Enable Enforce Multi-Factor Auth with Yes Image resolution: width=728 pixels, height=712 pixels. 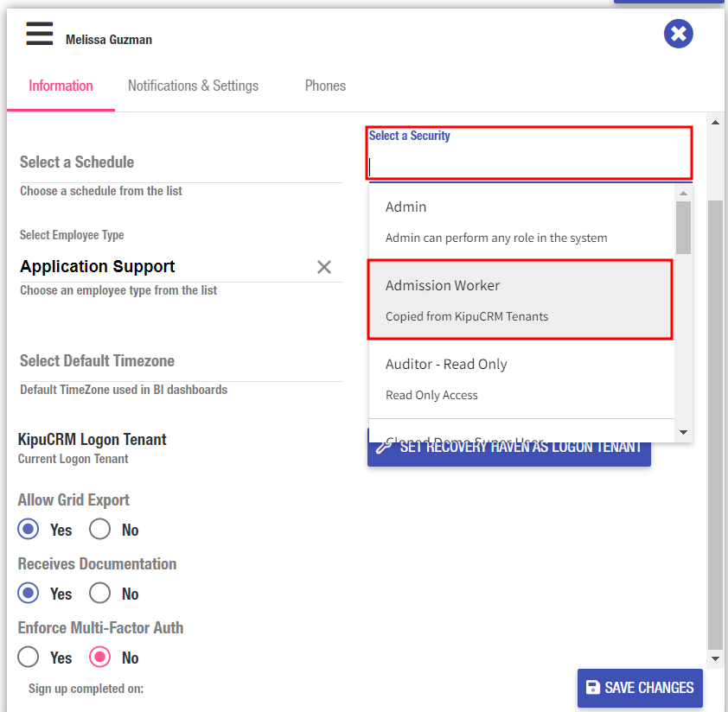coord(29,658)
